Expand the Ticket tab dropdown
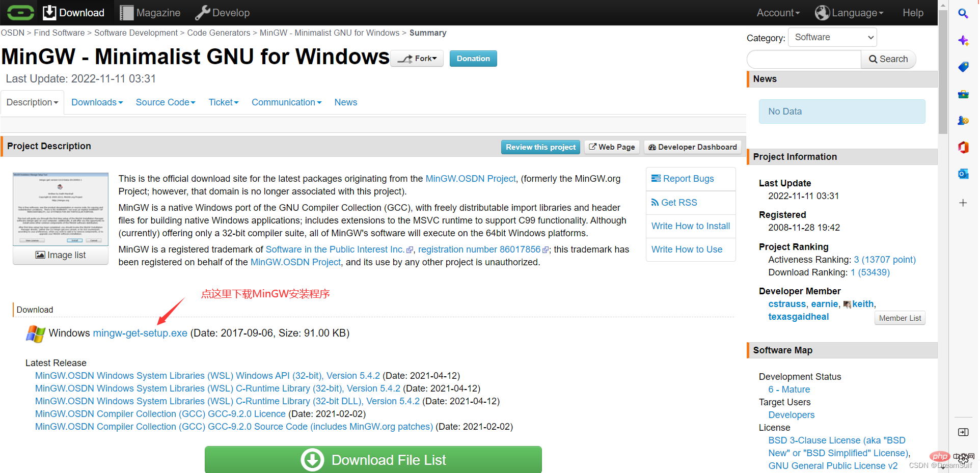The height and width of the screenshot is (473, 980). [224, 102]
